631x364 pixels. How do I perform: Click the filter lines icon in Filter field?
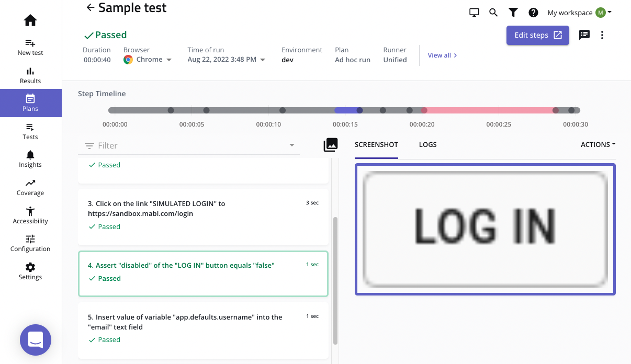click(x=89, y=145)
